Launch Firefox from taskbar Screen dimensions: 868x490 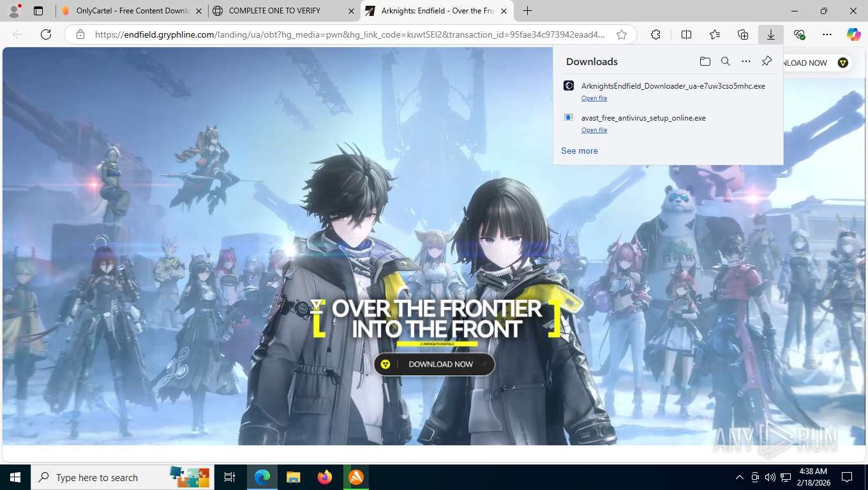click(324, 477)
